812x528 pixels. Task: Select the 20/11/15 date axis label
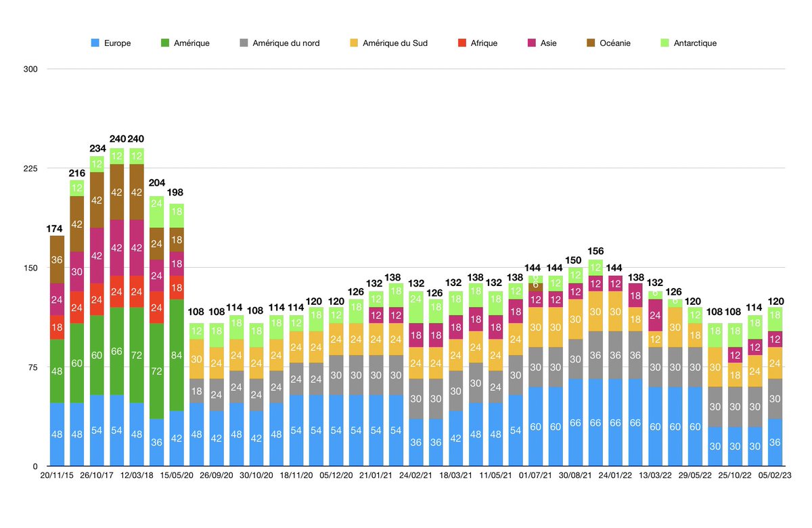click(x=58, y=475)
